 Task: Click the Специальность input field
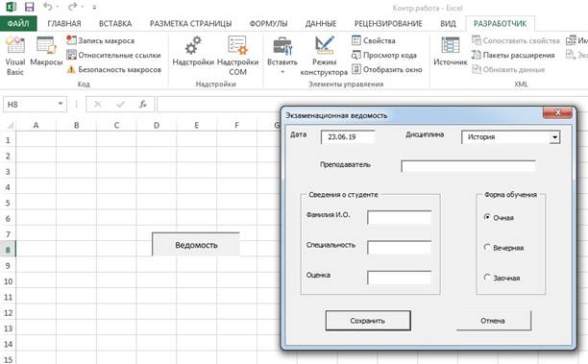[399, 248]
